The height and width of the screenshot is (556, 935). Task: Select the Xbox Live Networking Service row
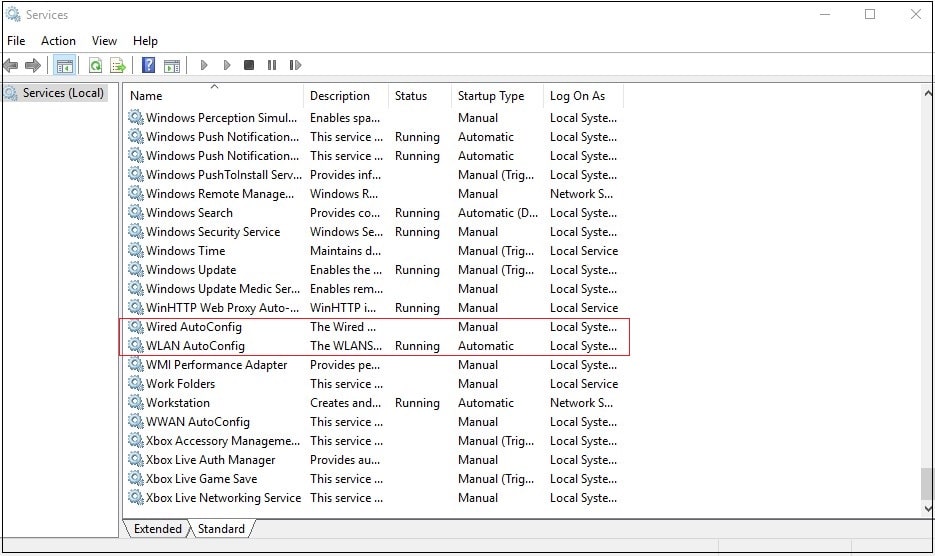[373, 498]
